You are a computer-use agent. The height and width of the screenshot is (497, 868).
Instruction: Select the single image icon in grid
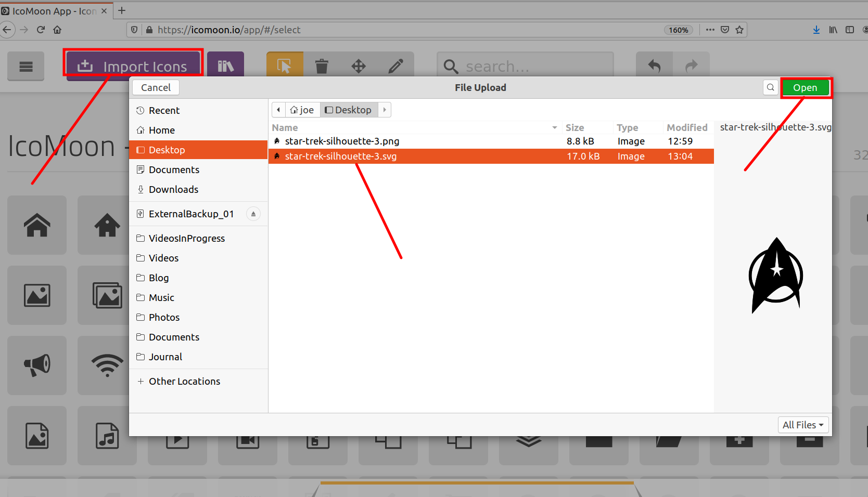coord(37,295)
